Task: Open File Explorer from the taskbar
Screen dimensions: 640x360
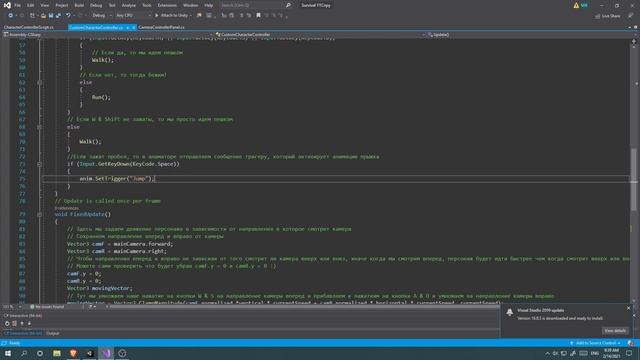Action: (57, 353)
